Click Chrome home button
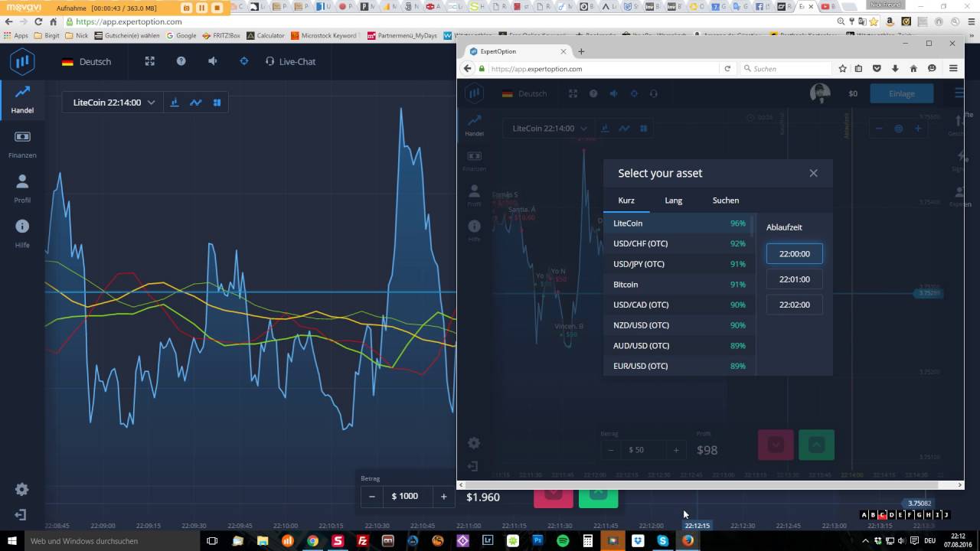The height and width of the screenshot is (551, 980). pos(53,21)
